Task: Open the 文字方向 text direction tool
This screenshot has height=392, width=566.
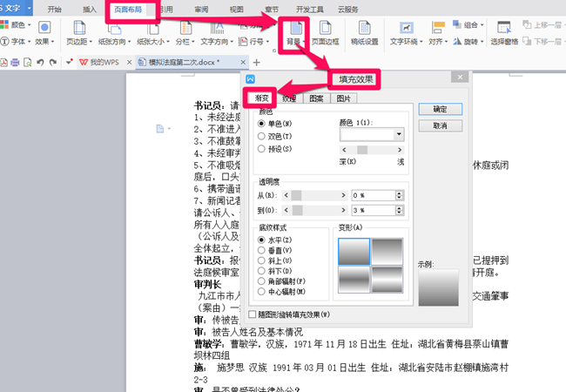Action: click(217, 33)
